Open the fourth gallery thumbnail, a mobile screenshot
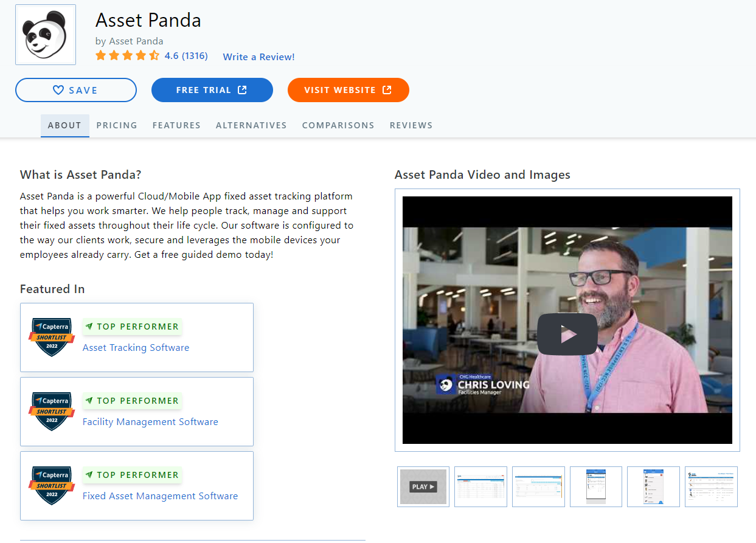The width and height of the screenshot is (756, 543). [596, 486]
